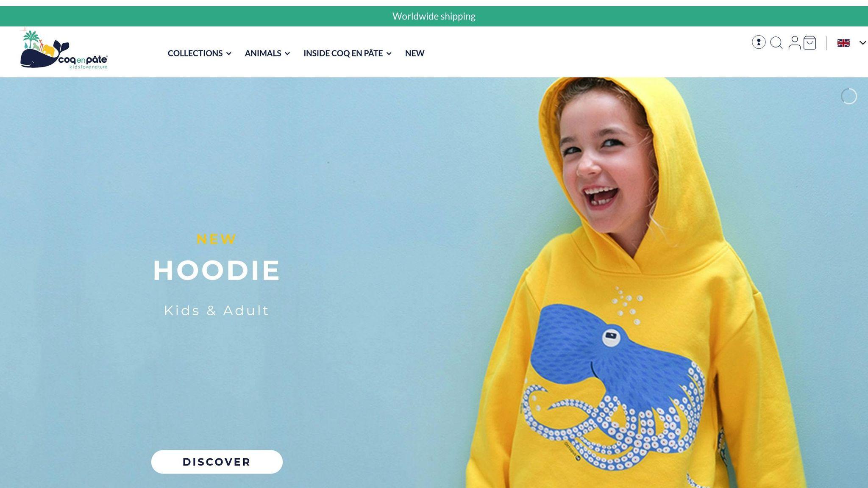Click the HOODIE banner heading
Image resolution: width=868 pixels, height=488 pixels.
(x=217, y=270)
